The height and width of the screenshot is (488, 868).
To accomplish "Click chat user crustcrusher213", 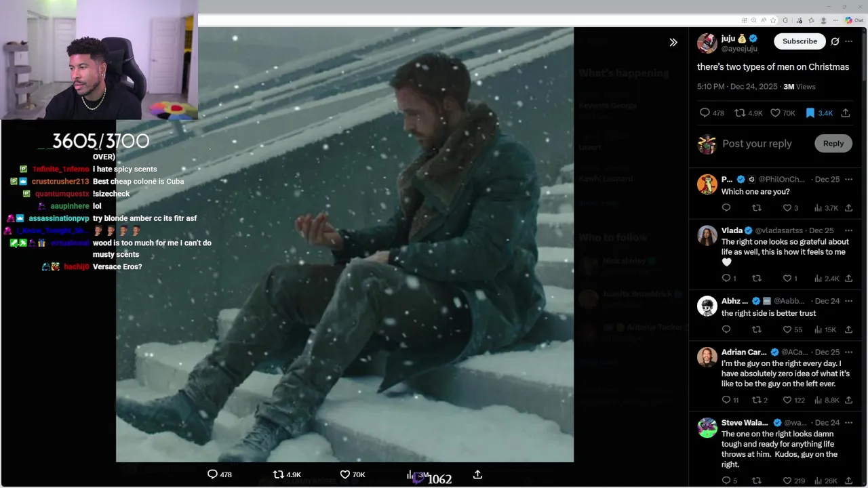I will tap(60, 182).
